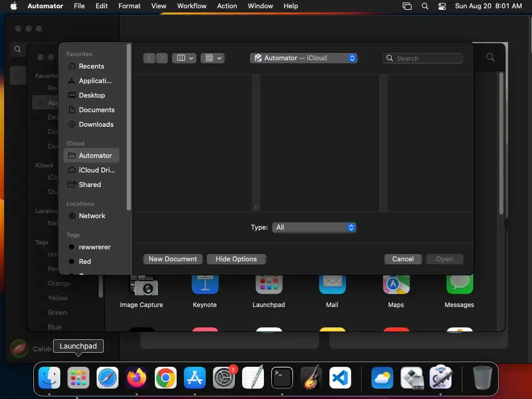Select Automator under iCloud in sidebar

[x=91, y=155]
